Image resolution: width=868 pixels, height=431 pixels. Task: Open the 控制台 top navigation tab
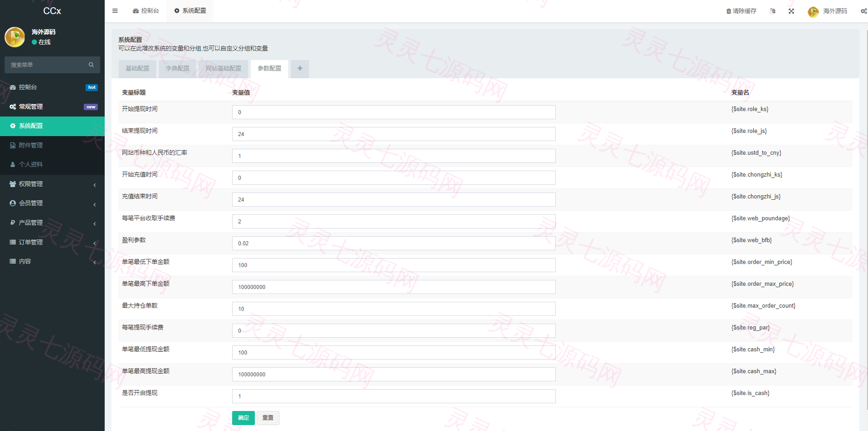tap(146, 11)
